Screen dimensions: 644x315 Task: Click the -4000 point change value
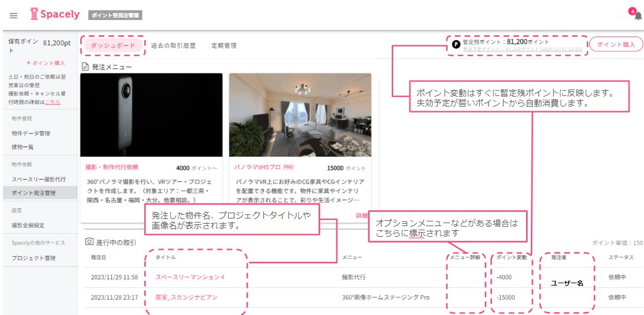pyautogui.click(x=504, y=277)
